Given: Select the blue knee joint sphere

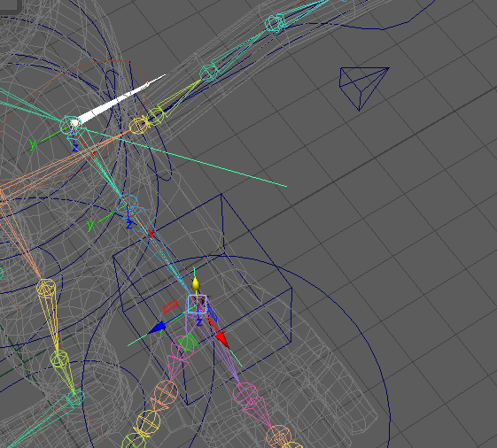Looking at the screenshot, I should point(127,204).
